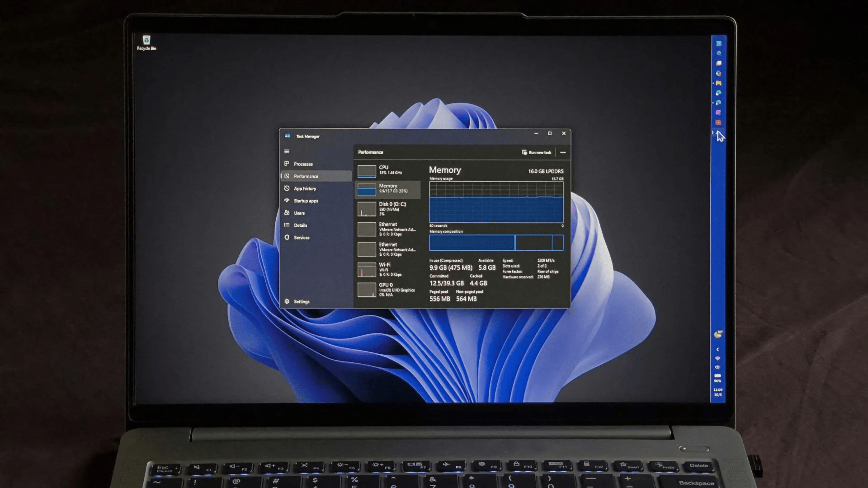
Task: Open the clock showing 11:09 10/5
Action: [717, 392]
